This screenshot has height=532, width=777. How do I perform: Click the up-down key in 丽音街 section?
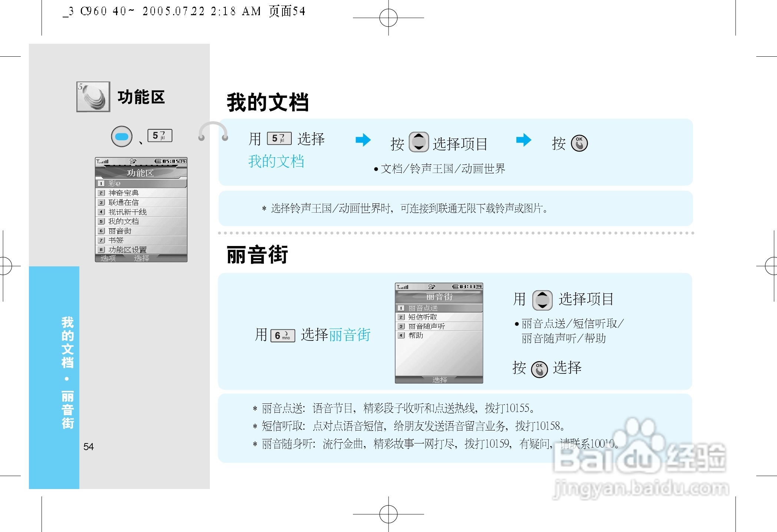click(542, 300)
